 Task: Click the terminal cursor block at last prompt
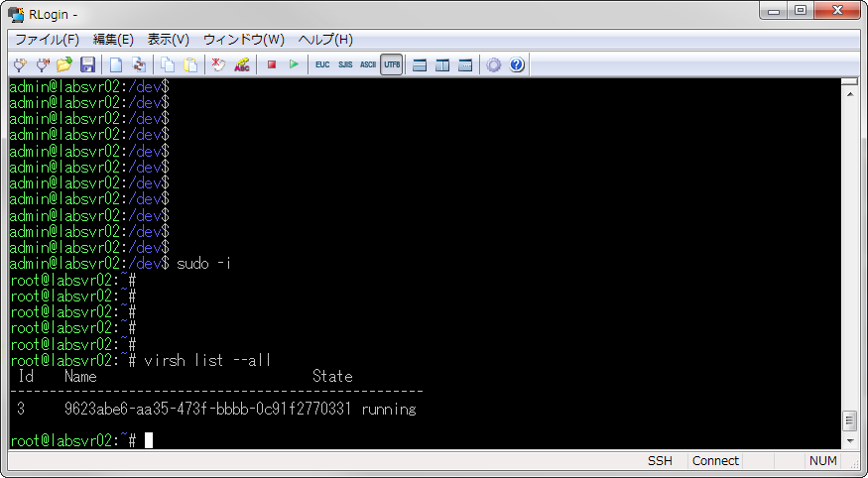click(x=149, y=440)
